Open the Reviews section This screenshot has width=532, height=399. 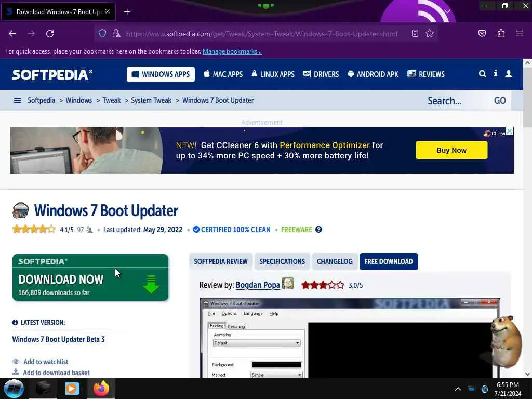coord(426,74)
